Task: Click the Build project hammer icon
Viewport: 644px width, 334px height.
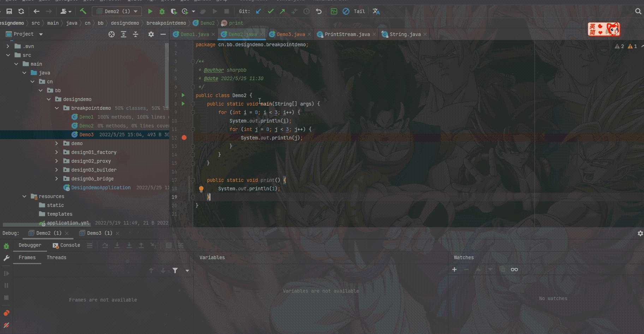Action: tap(83, 11)
